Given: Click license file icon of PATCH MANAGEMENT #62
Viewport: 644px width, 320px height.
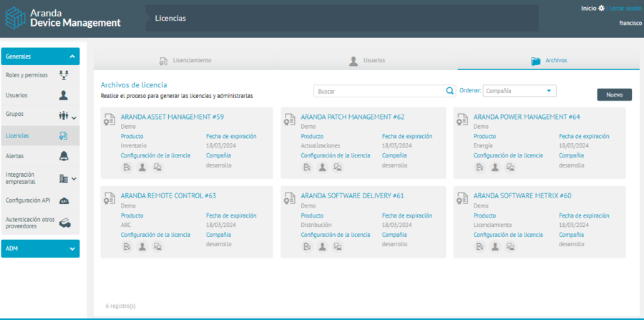Looking at the screenshot, I should tap(289, 119).
